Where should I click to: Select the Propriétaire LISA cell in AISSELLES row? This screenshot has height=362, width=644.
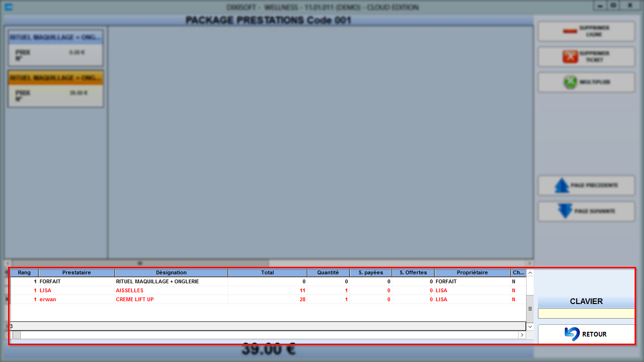tap(472, 290)
